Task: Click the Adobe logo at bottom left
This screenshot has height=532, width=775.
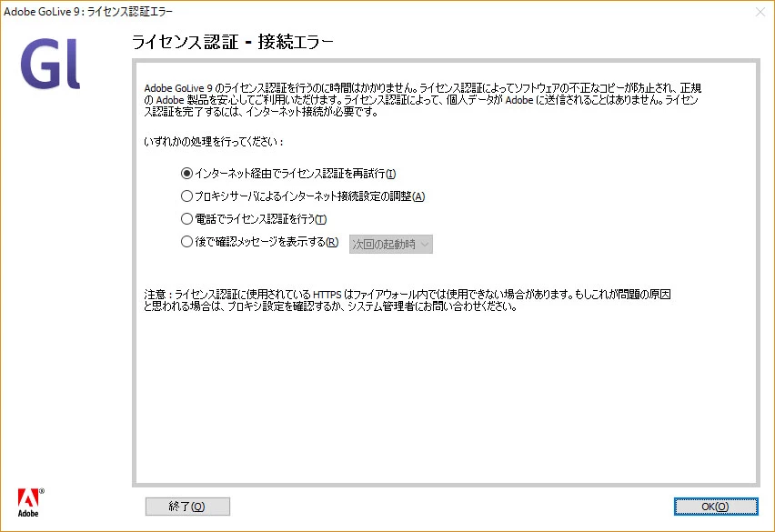Action: 30,503
